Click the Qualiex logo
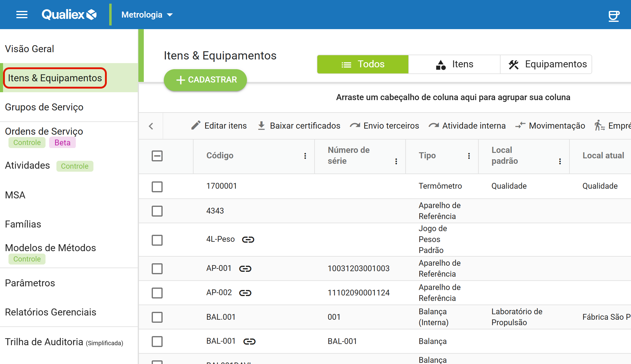631x364 pixels. (69, 15)
